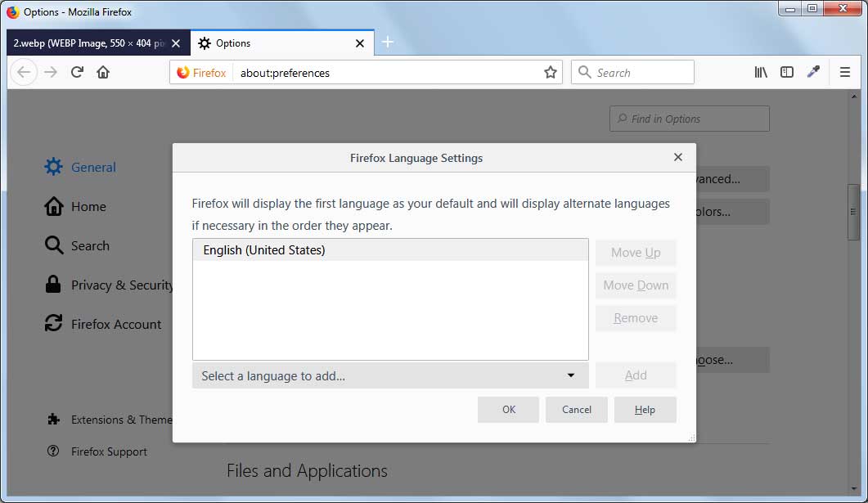Show sidebars icon in toolbar
The height and width of the screenshot is (503, 868).
point(787,72)
